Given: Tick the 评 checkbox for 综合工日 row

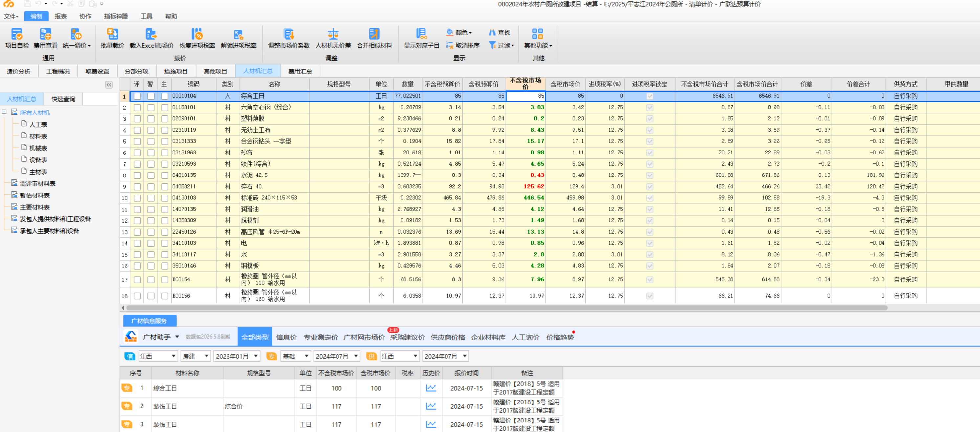Looking at the screenshot, I should click(x=137, y=96).
